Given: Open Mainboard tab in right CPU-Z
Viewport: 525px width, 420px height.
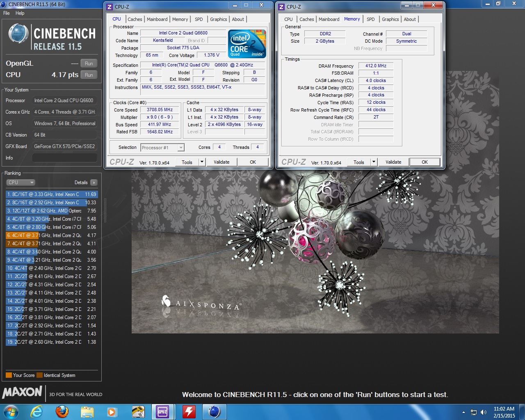Looking at the screenshot, I should (x=329, y=19).
